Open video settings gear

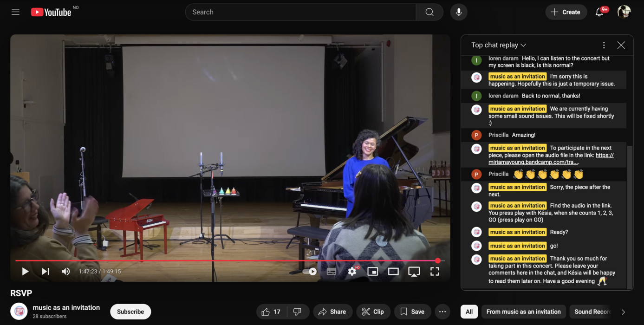click(x=352, y=272)
